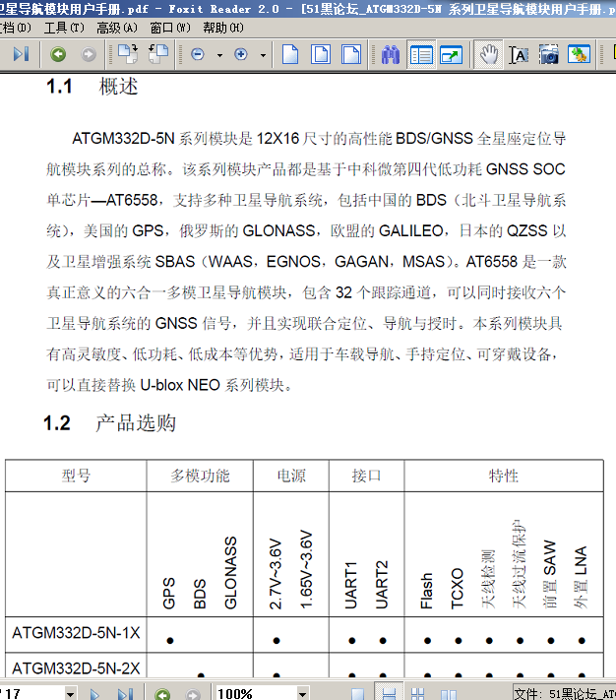
Task: Click gray next view arrow in status bar
Action: [x=193, y=694]
